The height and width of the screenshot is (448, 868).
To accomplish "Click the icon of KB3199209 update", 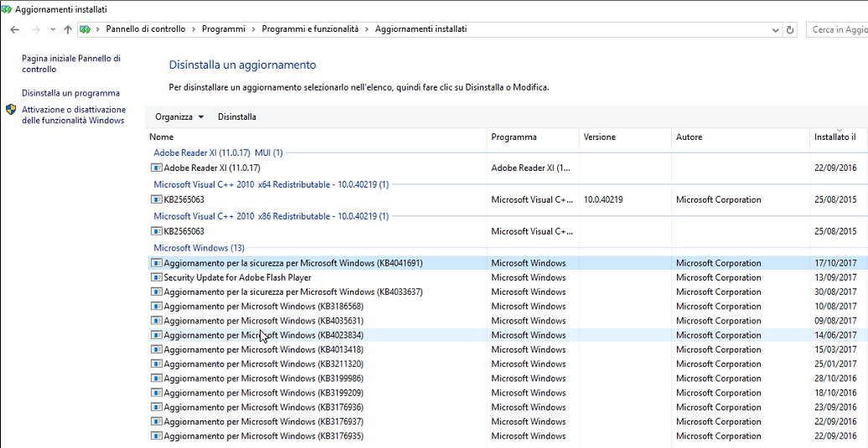I will coord(157,393).
